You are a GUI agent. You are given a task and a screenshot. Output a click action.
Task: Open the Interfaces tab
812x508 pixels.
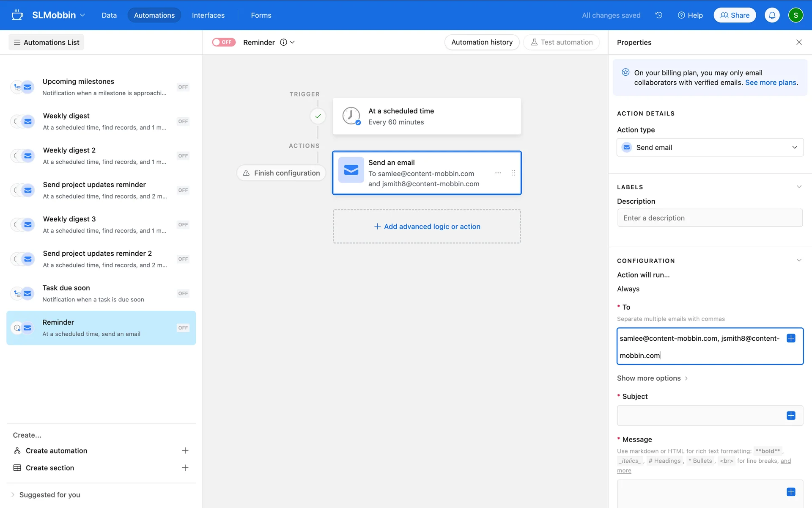(208, 15)
